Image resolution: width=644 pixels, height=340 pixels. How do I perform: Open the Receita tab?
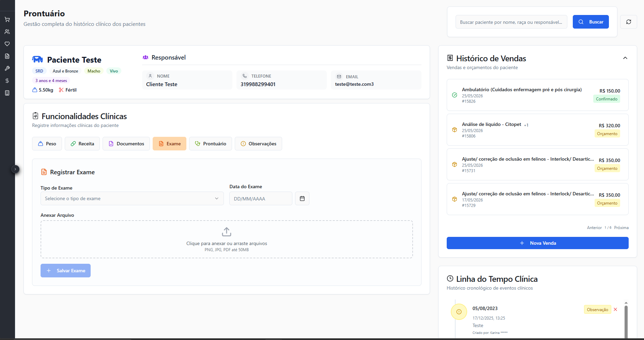82,144
